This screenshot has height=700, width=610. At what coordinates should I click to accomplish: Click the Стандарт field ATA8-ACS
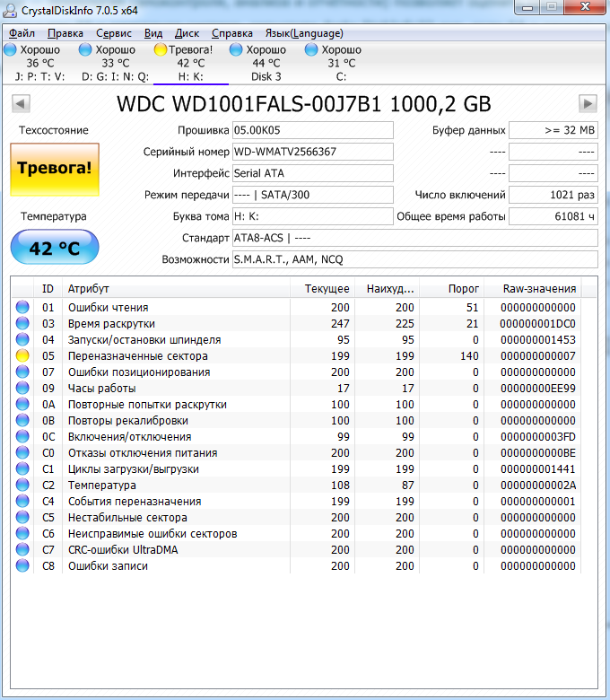point(415,238)
